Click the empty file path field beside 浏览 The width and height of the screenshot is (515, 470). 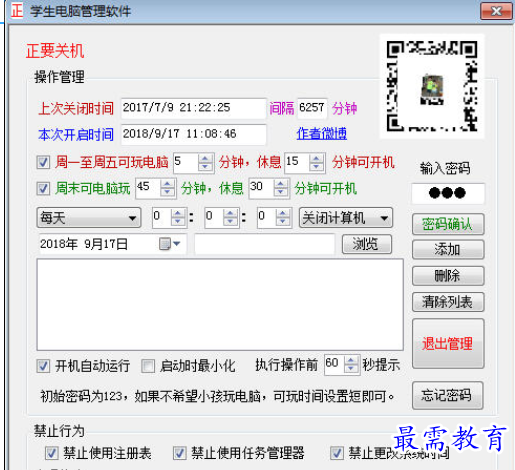coord(265,244)
